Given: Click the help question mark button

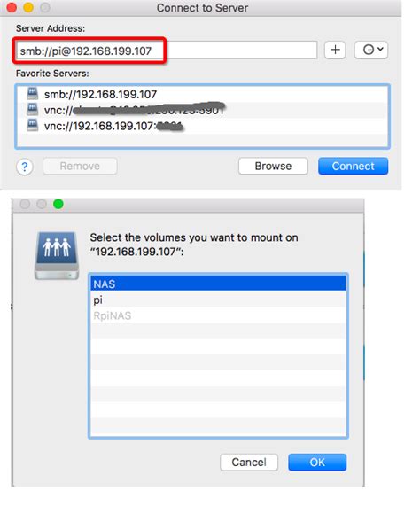Looking at the screenshot, I should (x=25, y=167).
